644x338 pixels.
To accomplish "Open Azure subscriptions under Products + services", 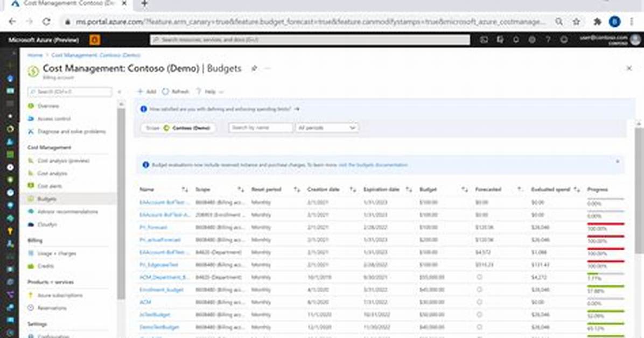I will click(x=60, y=295).
